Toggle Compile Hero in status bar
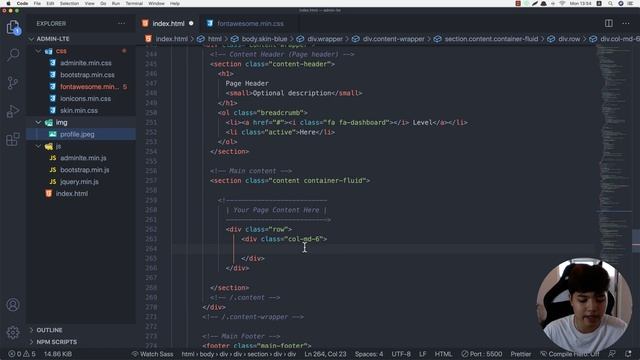 point(570,354)
